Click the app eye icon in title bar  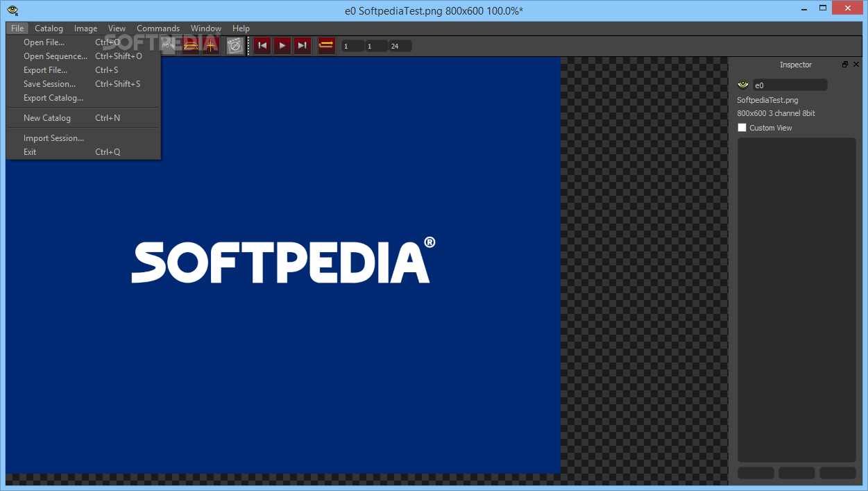click(12, 10)
